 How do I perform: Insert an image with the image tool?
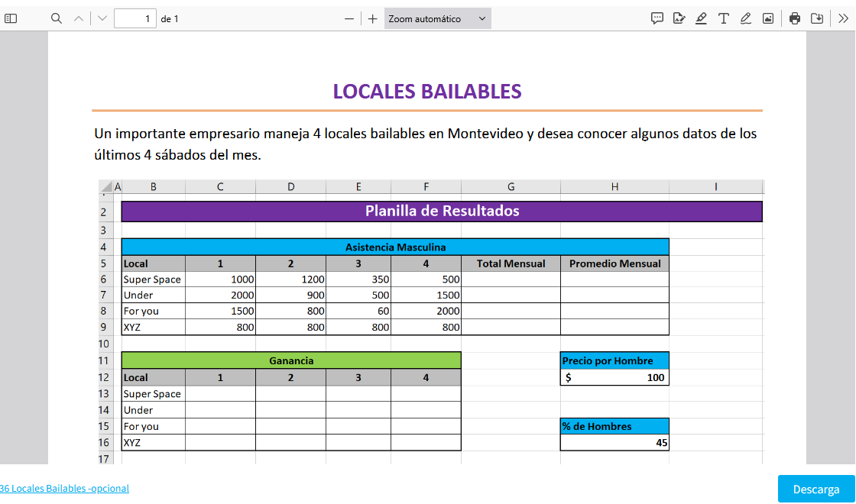point(768,18)
